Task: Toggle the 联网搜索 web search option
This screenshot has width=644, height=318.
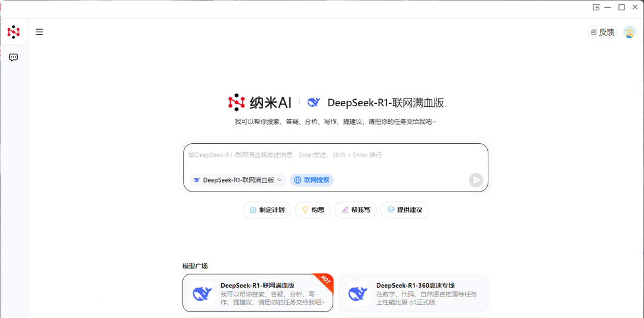Action: tap(311, 180)
